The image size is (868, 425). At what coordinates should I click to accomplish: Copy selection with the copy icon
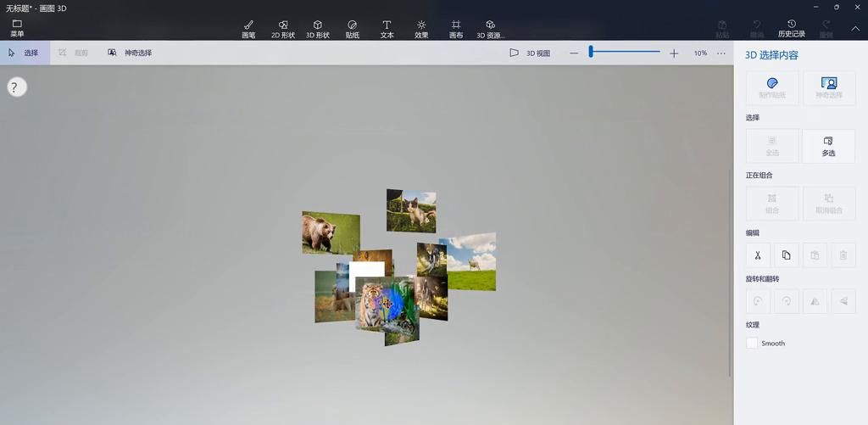786,255
